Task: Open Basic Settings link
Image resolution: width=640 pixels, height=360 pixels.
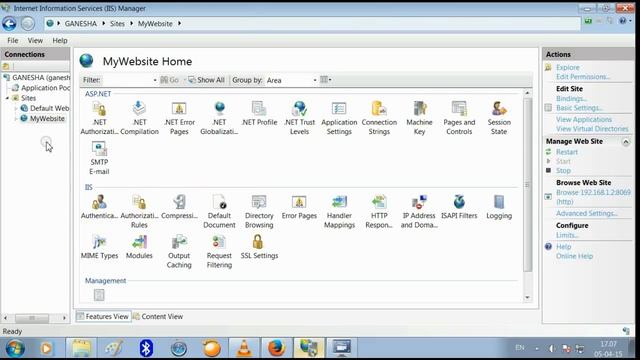Action: [x=579, y=108]
